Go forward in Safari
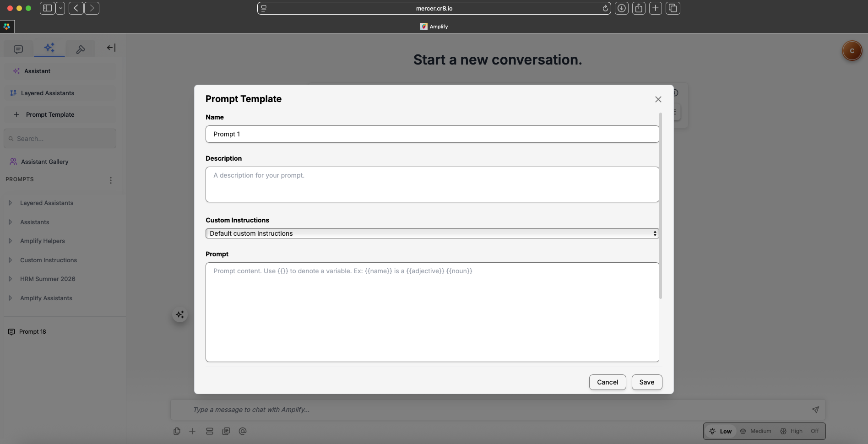Viewport: 868px width, 444px height. click(x=92, y=8)
